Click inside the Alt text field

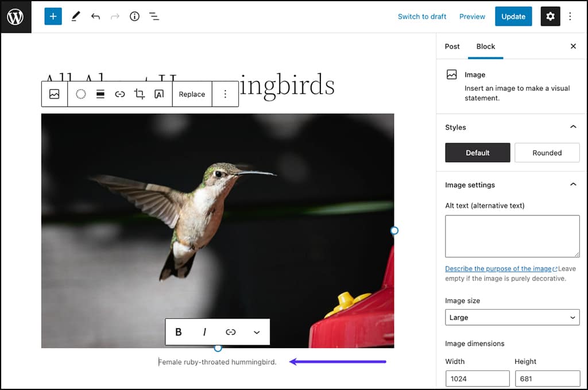click(x=512, y=235)
